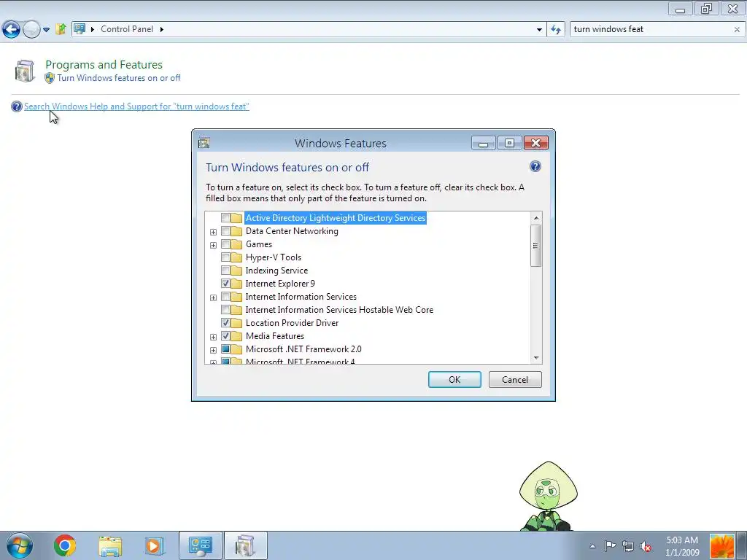Check Active Directory Lightweight Directory Services box

(x=226, y=217)
